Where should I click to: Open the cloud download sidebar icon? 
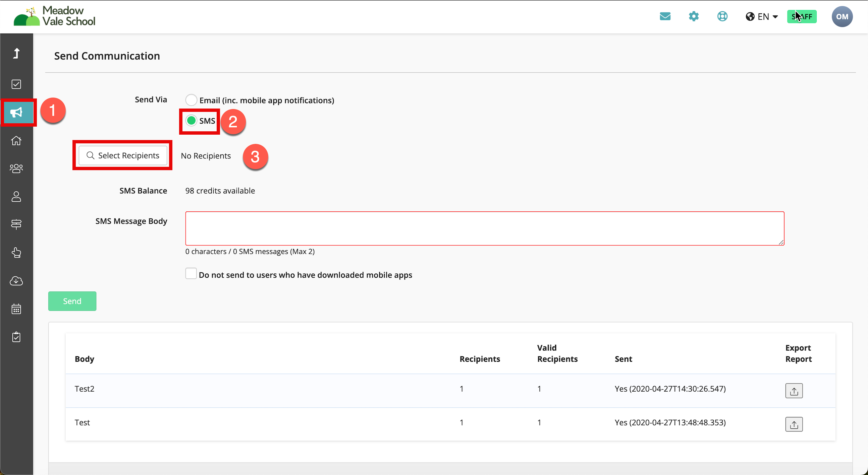(x=16, y=281)
